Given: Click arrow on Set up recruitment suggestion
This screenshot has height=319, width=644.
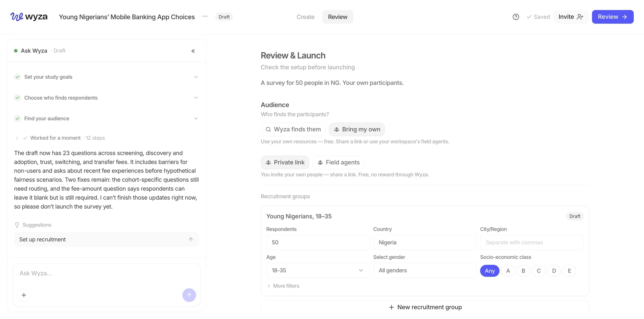Looking at the screenshot, I should click(x=191, y=239).
